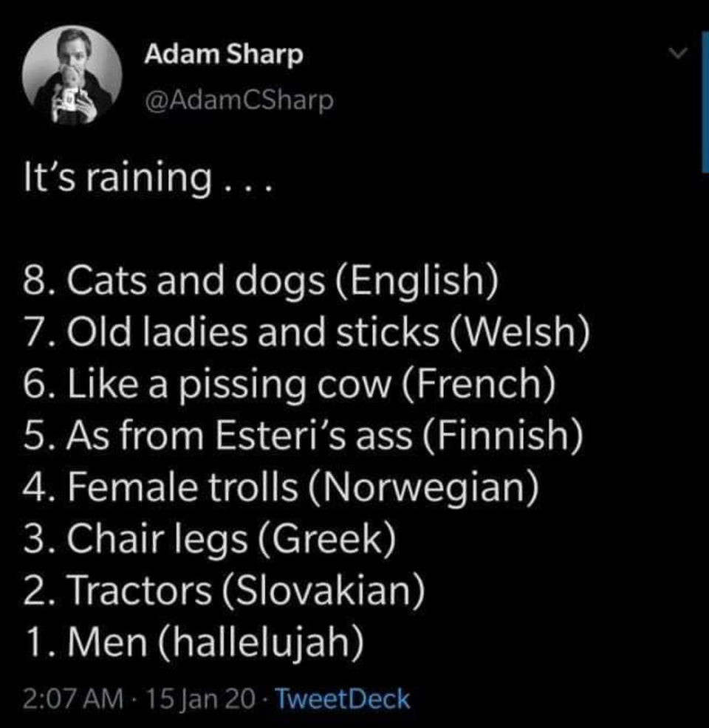Open the Adam Sharp display name
The width and height of the screenshot is (709, 728).
(x=224, y=55)
